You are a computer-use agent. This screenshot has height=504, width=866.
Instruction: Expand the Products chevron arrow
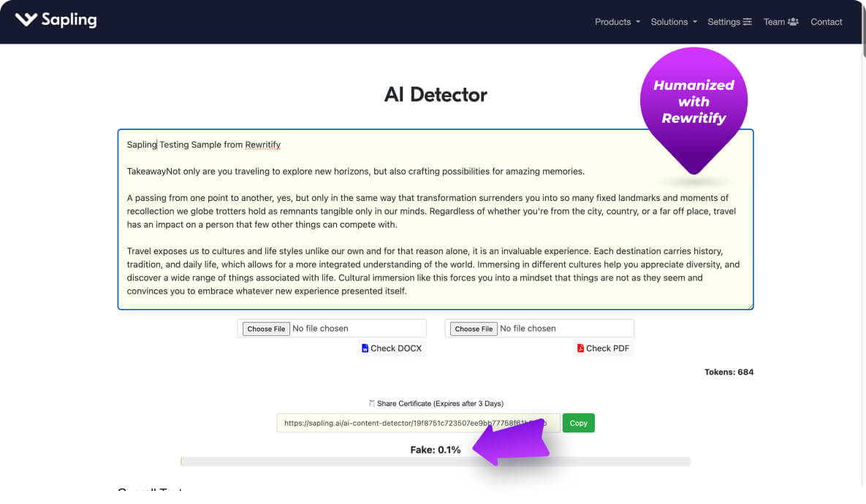pyautogui.click(x=637, y=22)
